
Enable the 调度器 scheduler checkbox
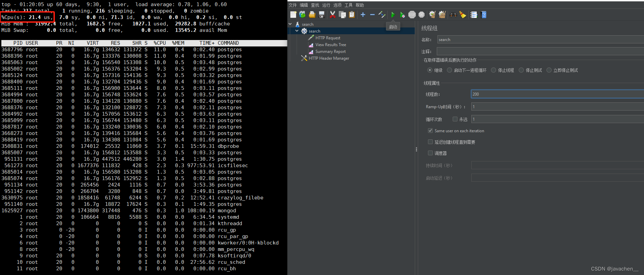[430, 153]
